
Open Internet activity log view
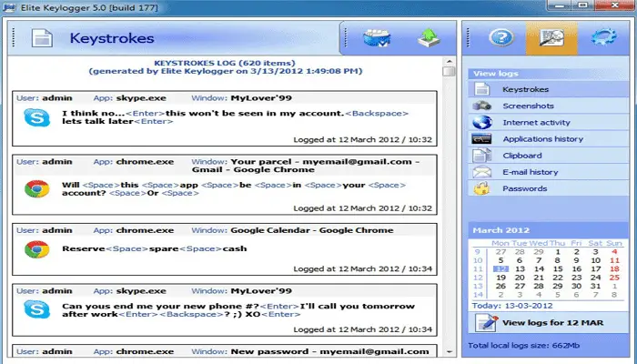click(549, 122)
